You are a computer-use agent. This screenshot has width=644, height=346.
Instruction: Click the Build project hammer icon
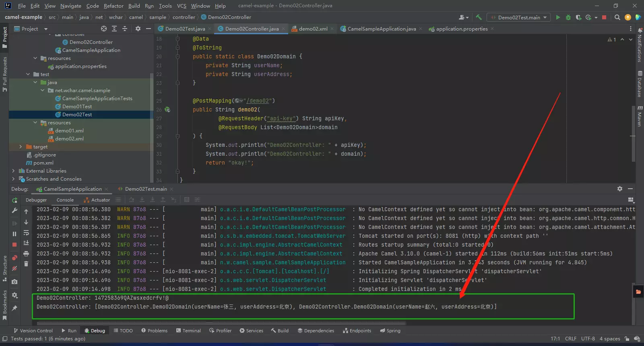[x=479, y=17]
